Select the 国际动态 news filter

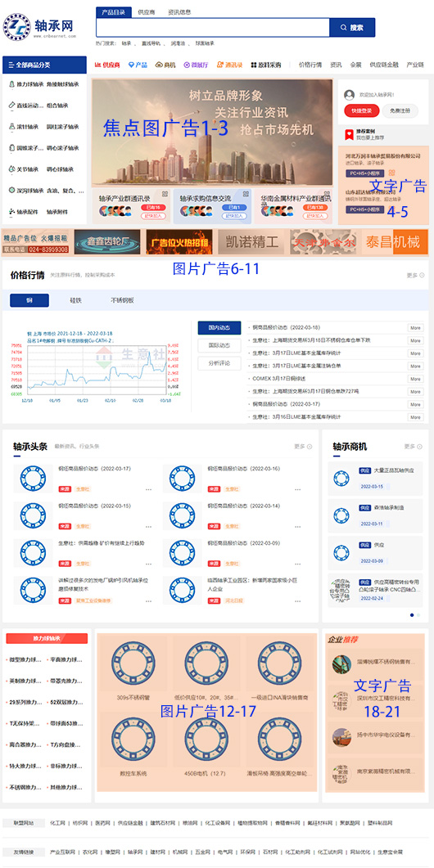[x=219, y=345]
